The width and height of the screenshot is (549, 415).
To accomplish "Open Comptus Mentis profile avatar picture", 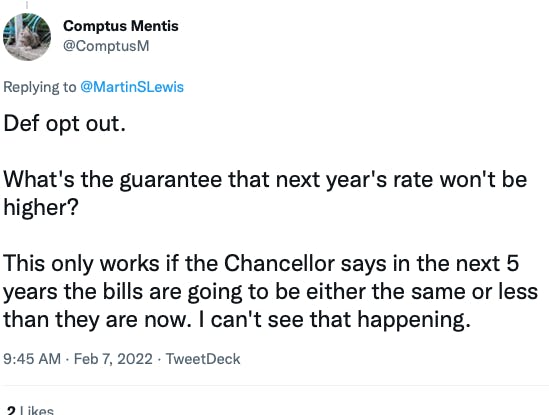I will (27, 37).
